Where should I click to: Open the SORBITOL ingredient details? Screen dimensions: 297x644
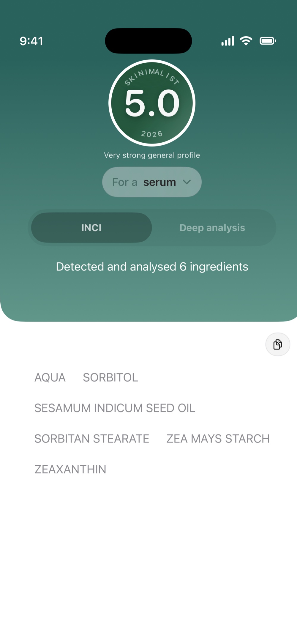tap(110, 377)
